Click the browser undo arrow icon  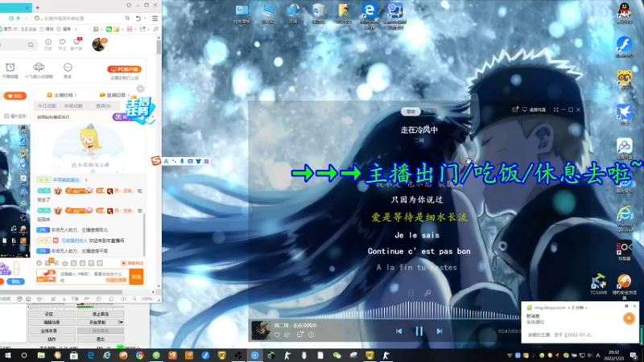[x=138, y=19]
